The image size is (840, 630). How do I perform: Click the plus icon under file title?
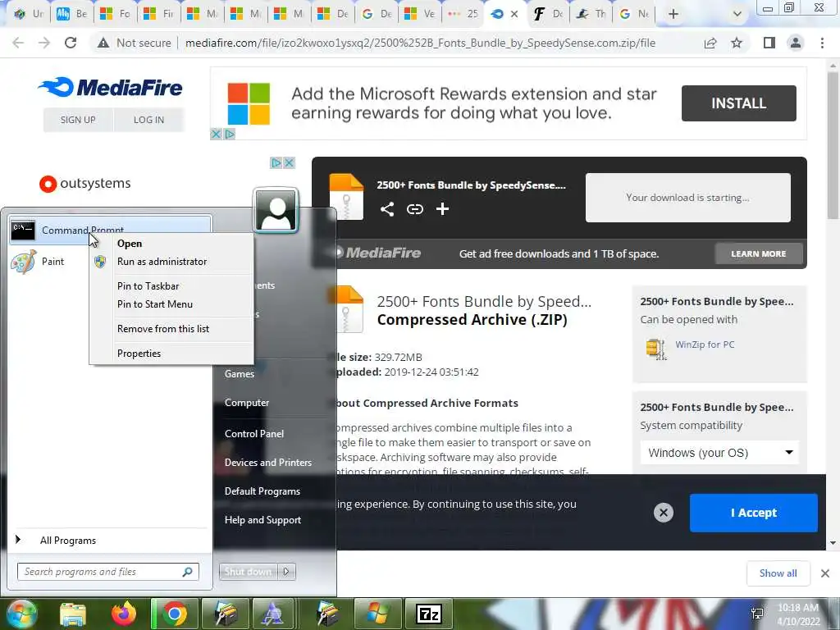coord(442,209)
